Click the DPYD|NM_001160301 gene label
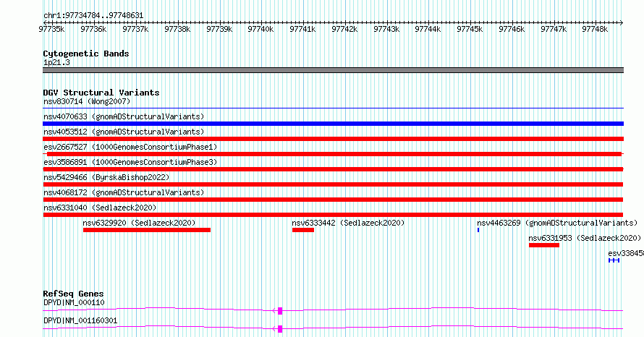644x337 pixels. click(x=80, y=320)
